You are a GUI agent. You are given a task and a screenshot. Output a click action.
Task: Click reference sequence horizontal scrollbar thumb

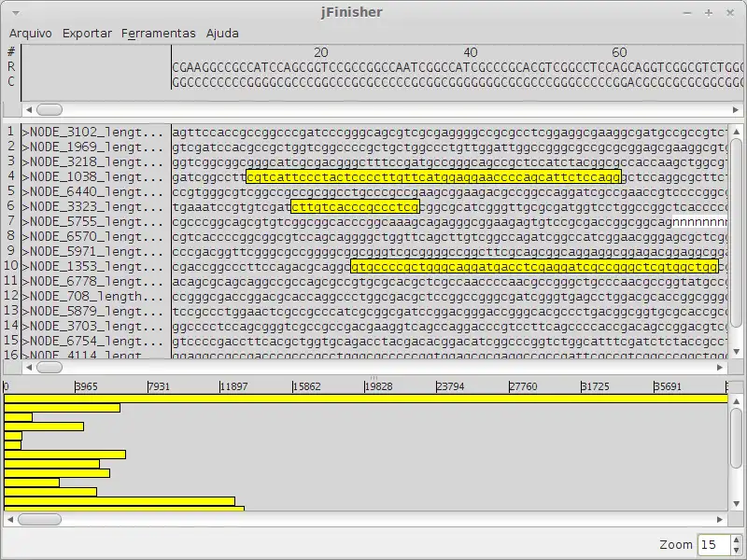49,110
